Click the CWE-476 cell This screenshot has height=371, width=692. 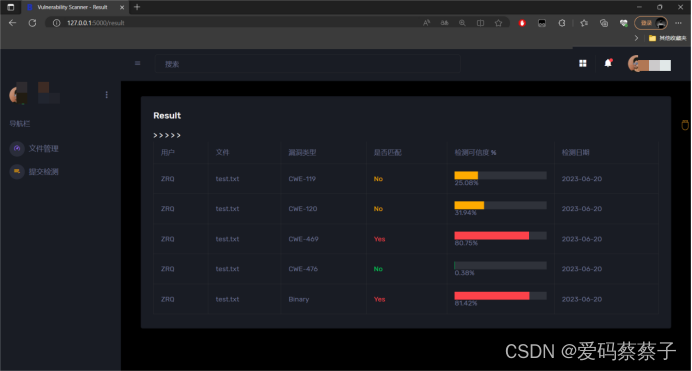point(303,269)
